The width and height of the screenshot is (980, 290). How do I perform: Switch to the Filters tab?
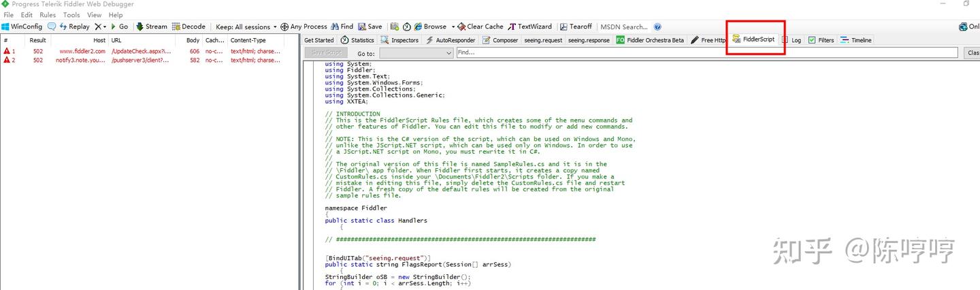(821, 40)
